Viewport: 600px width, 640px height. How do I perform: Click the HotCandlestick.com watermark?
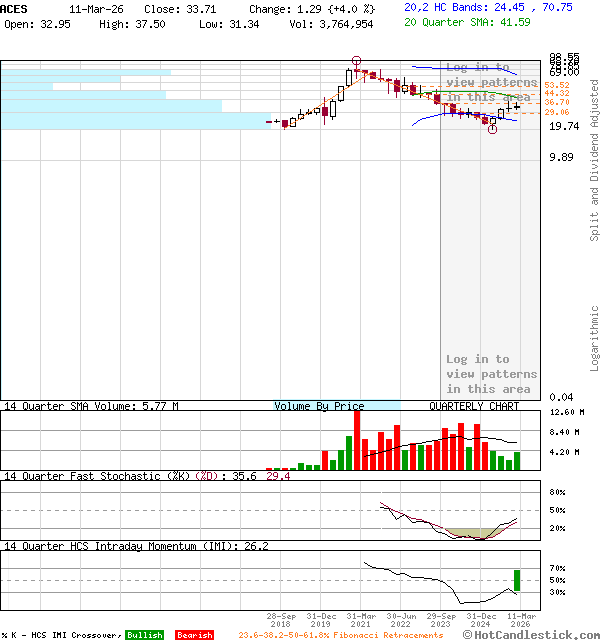(x=530, y=634)
